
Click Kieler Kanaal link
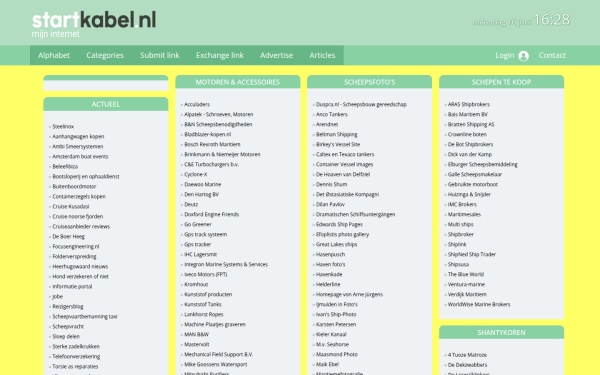tap(331, 334)
